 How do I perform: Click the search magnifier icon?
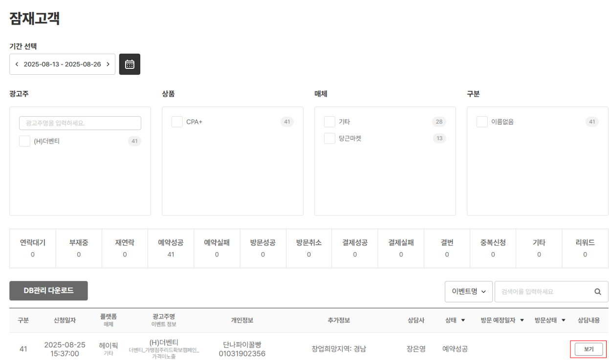(x=597, y=292)
